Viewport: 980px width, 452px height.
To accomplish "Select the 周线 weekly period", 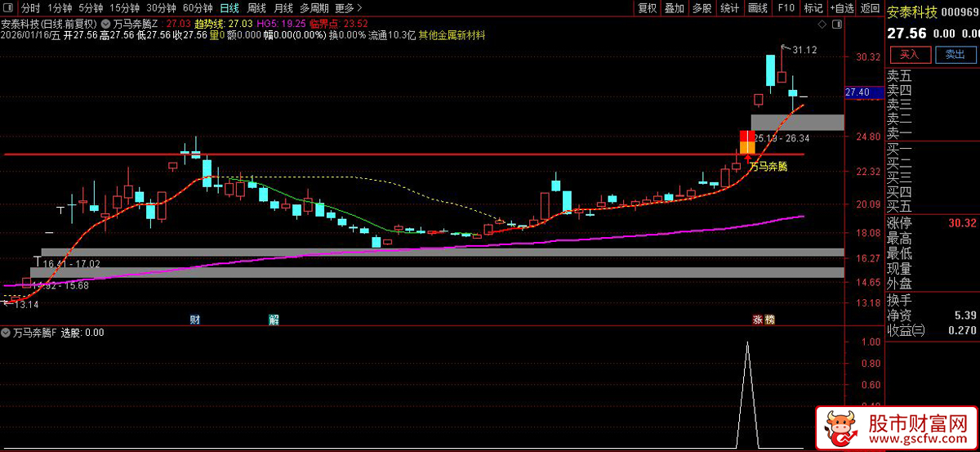I will 256,8.
